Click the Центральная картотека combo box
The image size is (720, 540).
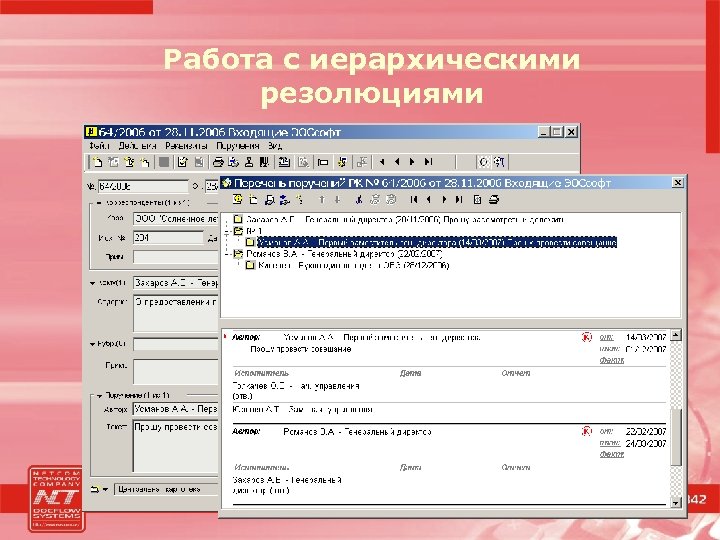click(166, 489)
